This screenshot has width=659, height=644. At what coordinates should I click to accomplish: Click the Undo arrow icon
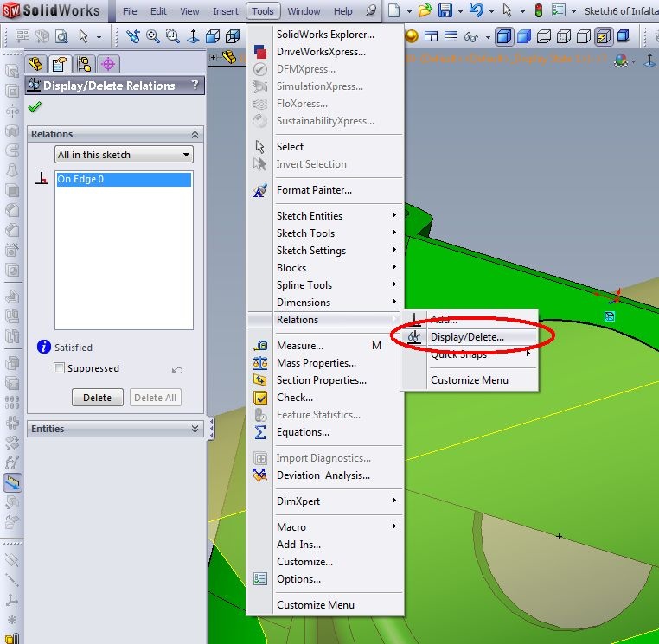click(x=477, y=10)
